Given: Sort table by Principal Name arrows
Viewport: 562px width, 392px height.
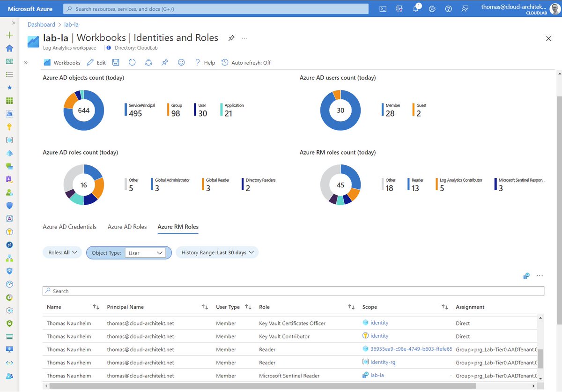Looking at the screenshot, I should [x=205, y=307].
